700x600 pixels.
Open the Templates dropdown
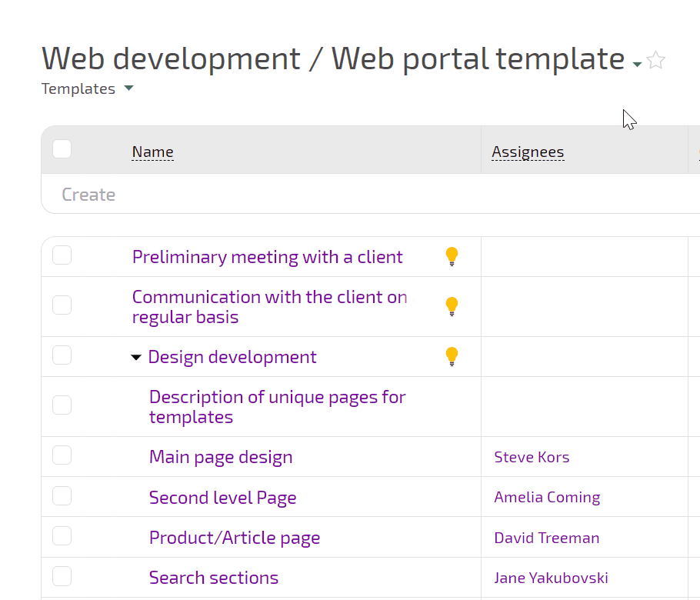coord(87,89)
